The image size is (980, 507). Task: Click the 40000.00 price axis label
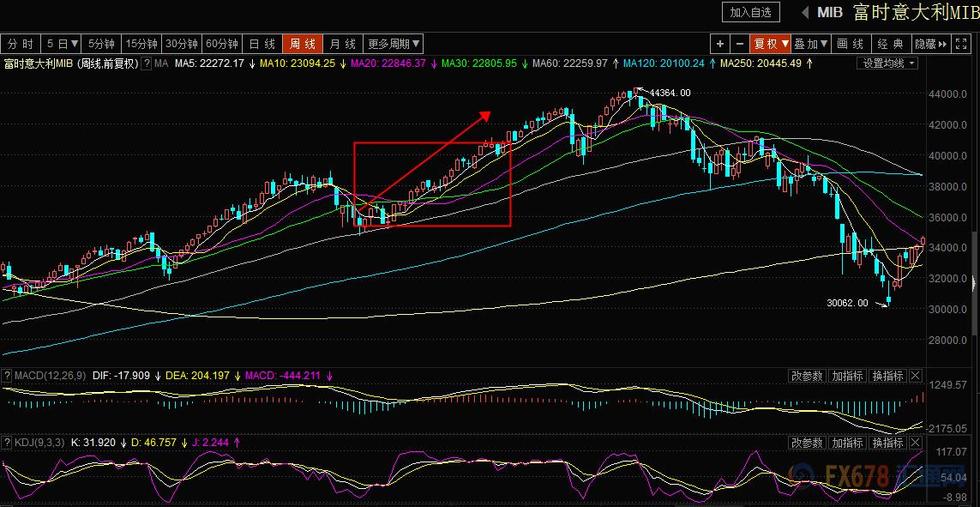(949, 155)
